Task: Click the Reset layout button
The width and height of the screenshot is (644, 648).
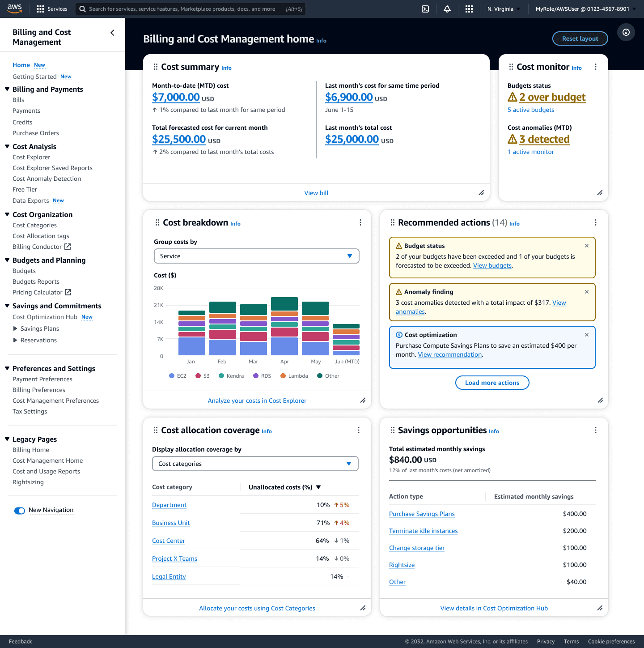Action: point(580,38)
